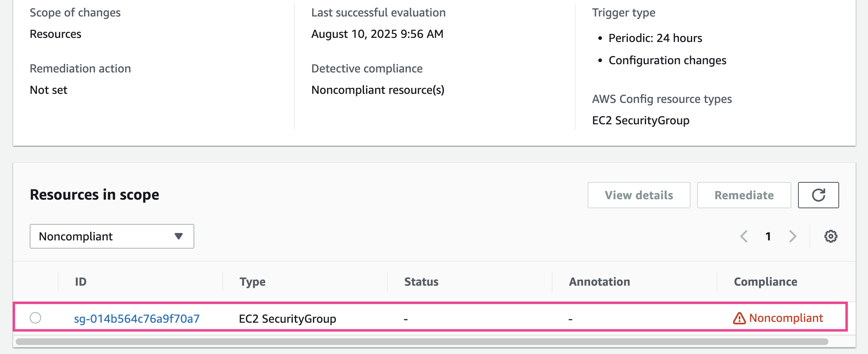Screen dimensions: 868x354
Task: Click the ID column header
Action: click(x=81, y=282)
